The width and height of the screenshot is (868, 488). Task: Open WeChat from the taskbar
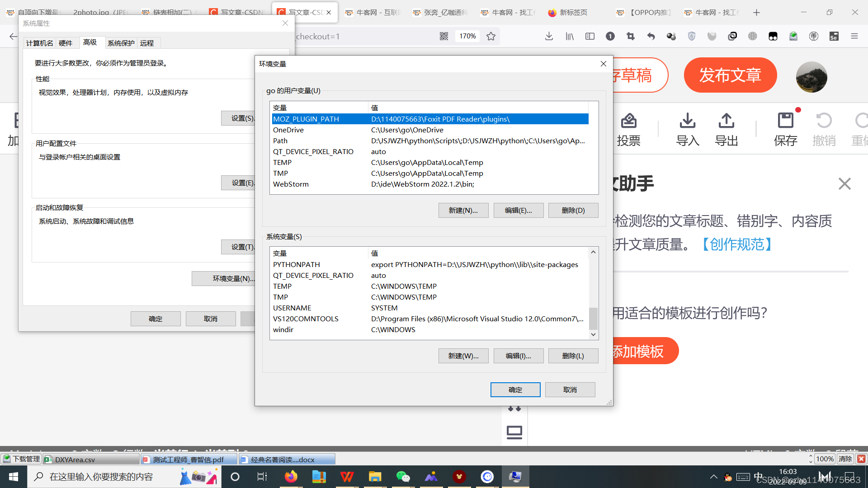point(403,477)
